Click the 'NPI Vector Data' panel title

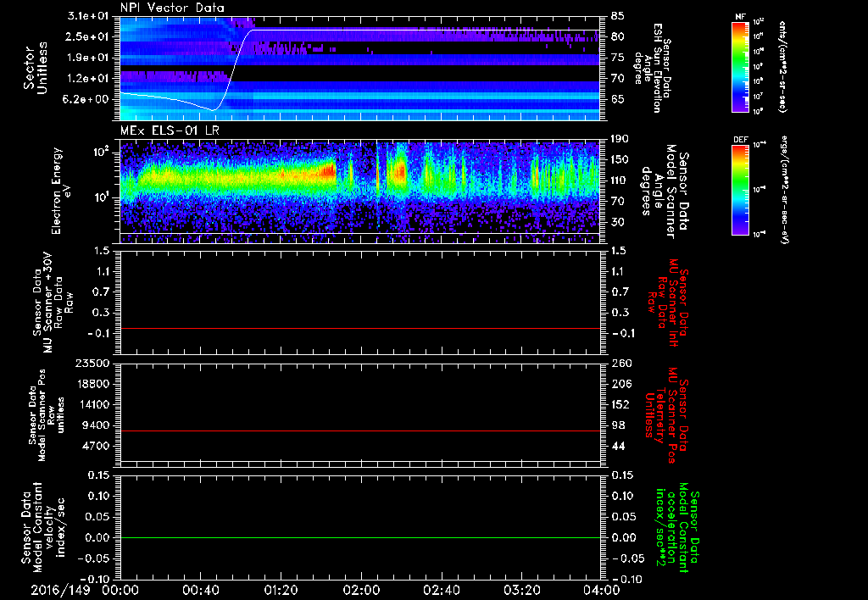point(172,8)
